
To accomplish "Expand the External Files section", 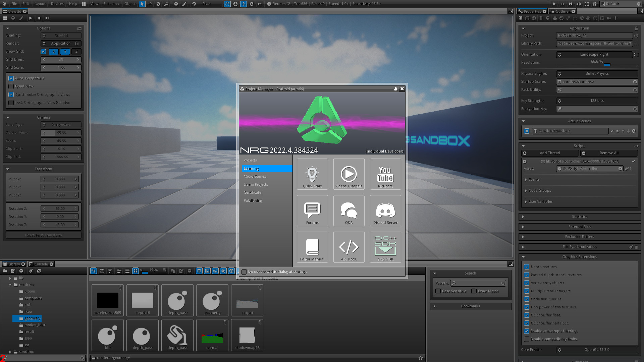I will click(580, 227).
